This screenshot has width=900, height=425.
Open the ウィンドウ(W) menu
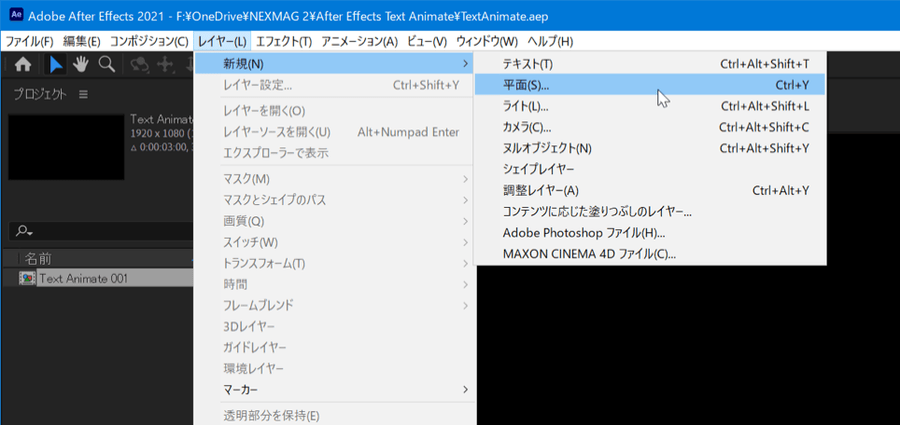[487, 41]
